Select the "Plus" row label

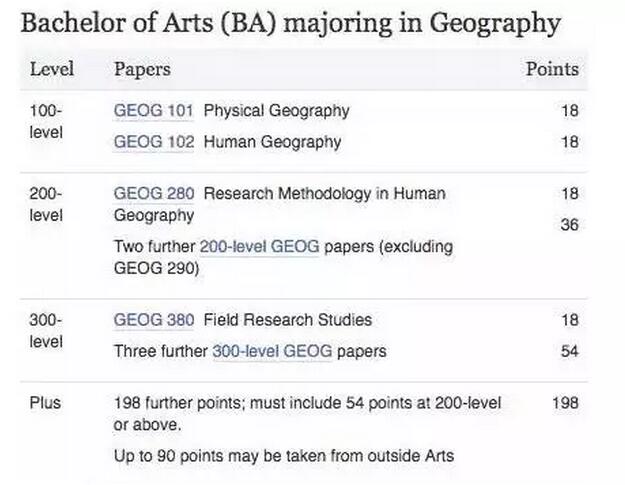(x=45, y=403)
